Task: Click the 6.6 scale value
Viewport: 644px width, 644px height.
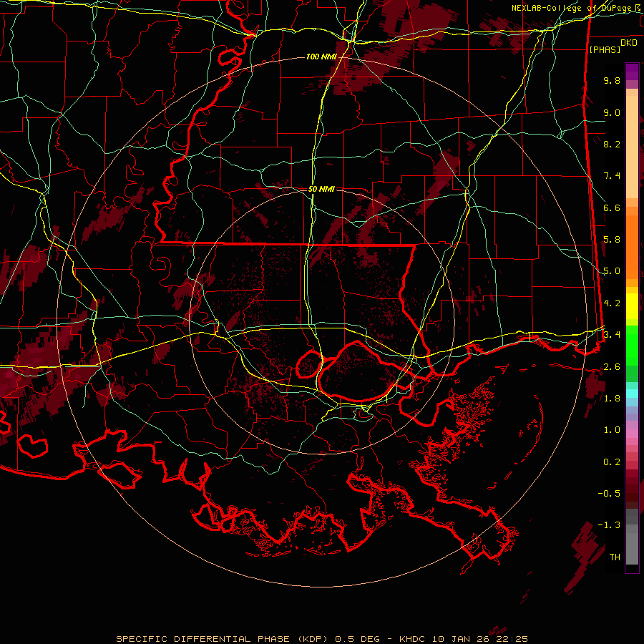Action: [612, 208]
